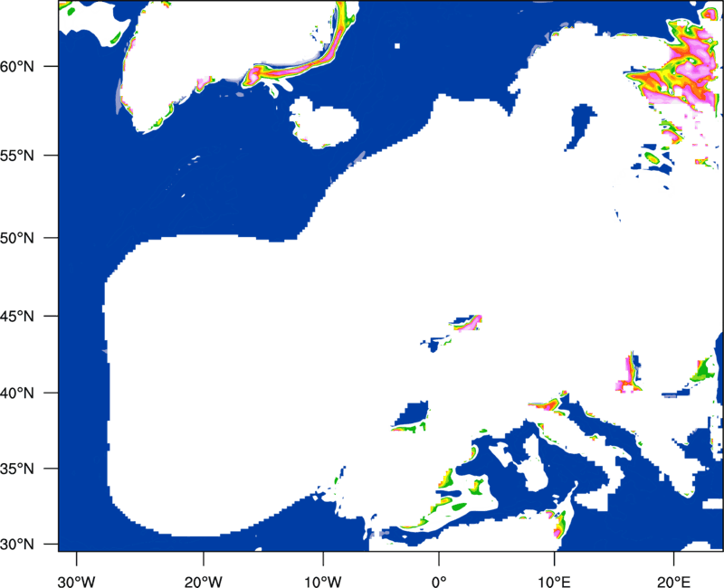Click the 0° longitude label
Image resolution: width=724 pixels, height=588 pixels.
tap(439, 582)
